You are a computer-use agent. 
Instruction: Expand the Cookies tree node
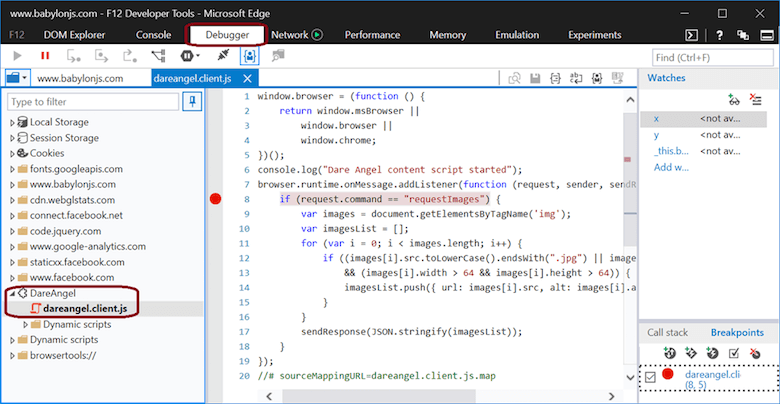pos(12,154)
